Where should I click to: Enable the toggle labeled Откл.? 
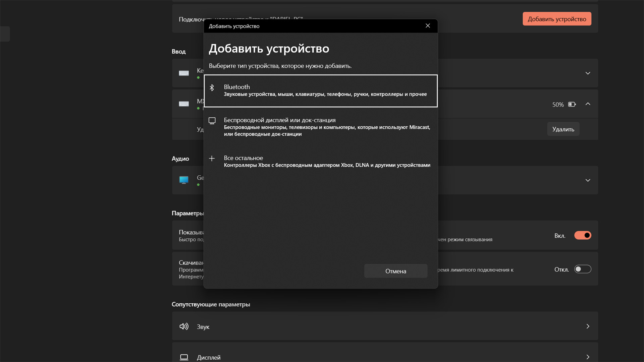[583, 269]
